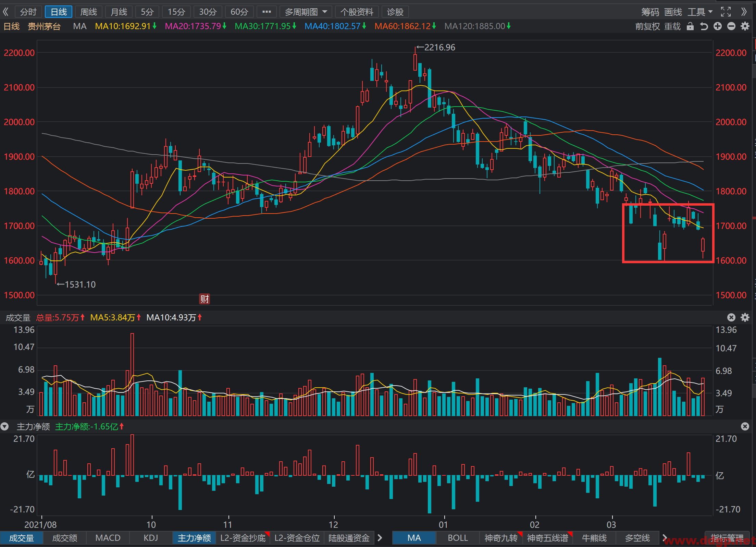This screenshot has width=756, height=547.
Task: Click the 财 financial report marker
Action: [205, 299]
